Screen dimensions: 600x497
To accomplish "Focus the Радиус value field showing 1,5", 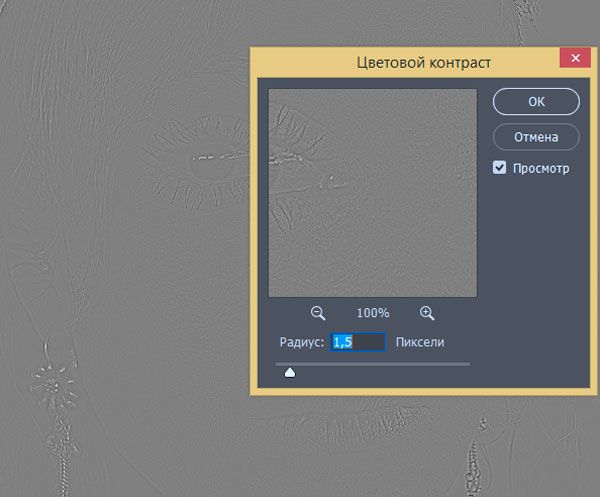I will pos(357,342).
